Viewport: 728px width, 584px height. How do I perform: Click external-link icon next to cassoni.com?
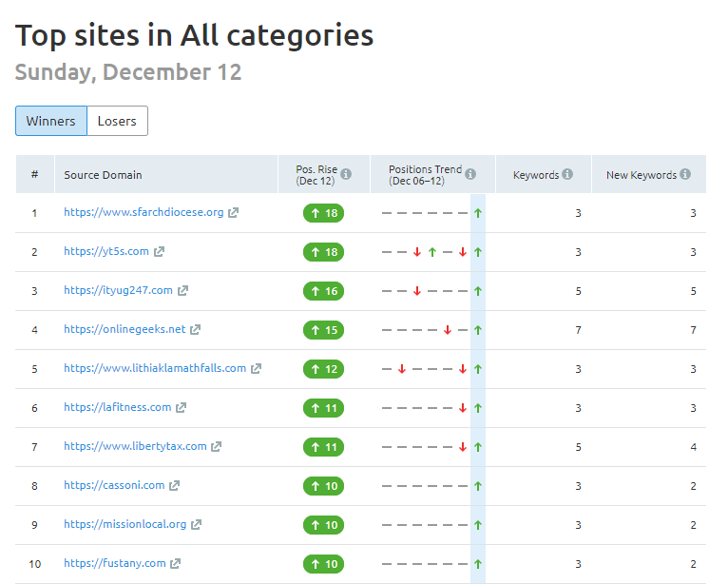click(x=174, y=486)
